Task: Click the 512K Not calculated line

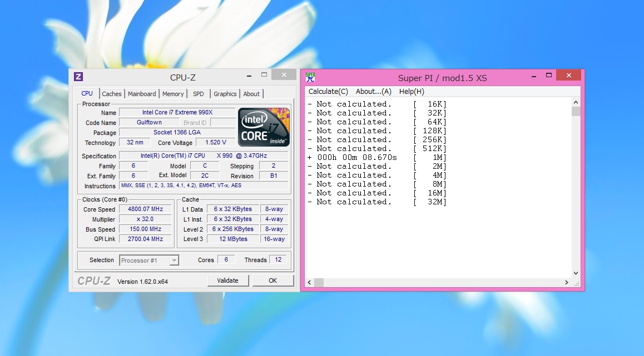Action: [x=377, y=148]
